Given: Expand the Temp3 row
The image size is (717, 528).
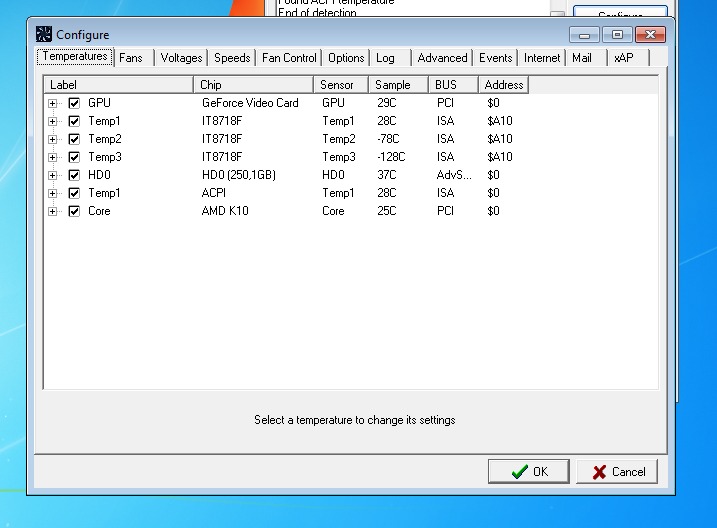Looking at the screenshot, I should click(x=53, y=157).
